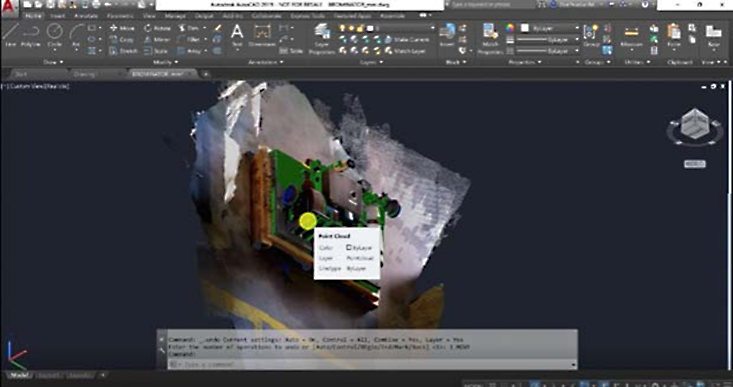The image size is (733, 387).
Task: Click Match Properties tool
Action: 490,38
